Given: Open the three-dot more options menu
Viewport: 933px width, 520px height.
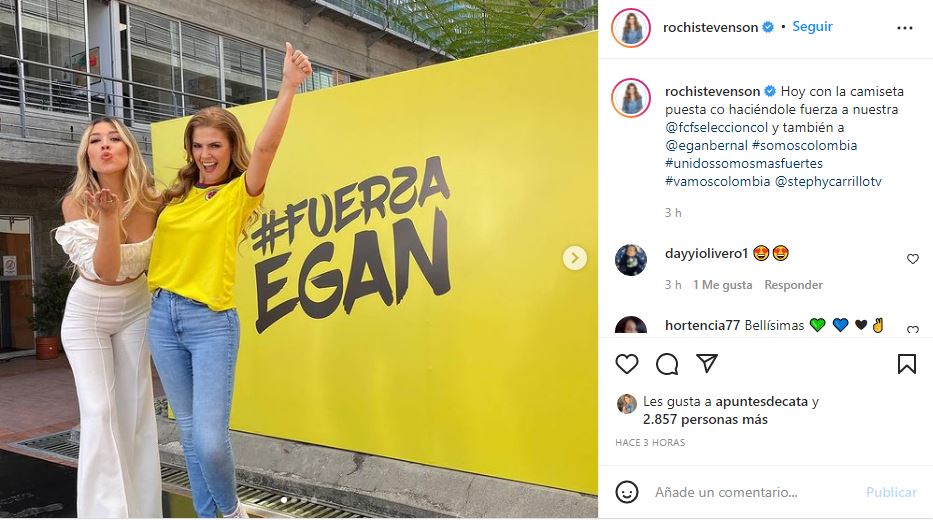Looking at the screenshot, I should [x=904, y=28].
